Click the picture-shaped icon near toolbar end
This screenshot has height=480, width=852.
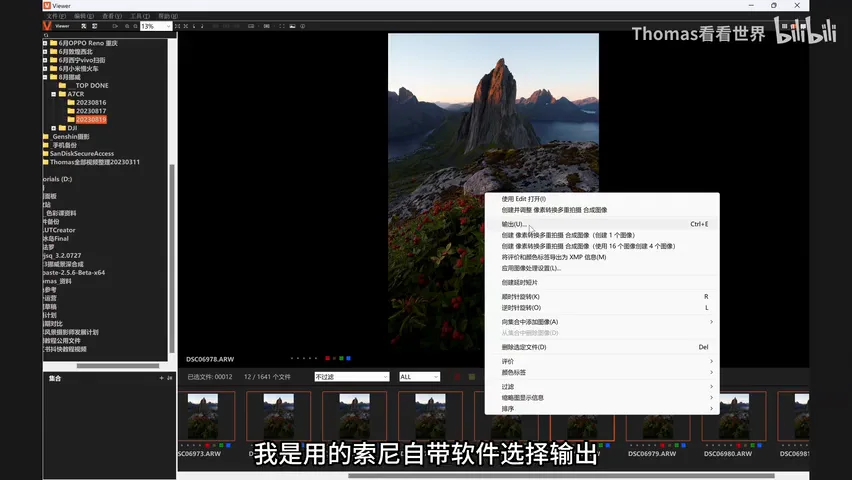[x=292, y=26]
